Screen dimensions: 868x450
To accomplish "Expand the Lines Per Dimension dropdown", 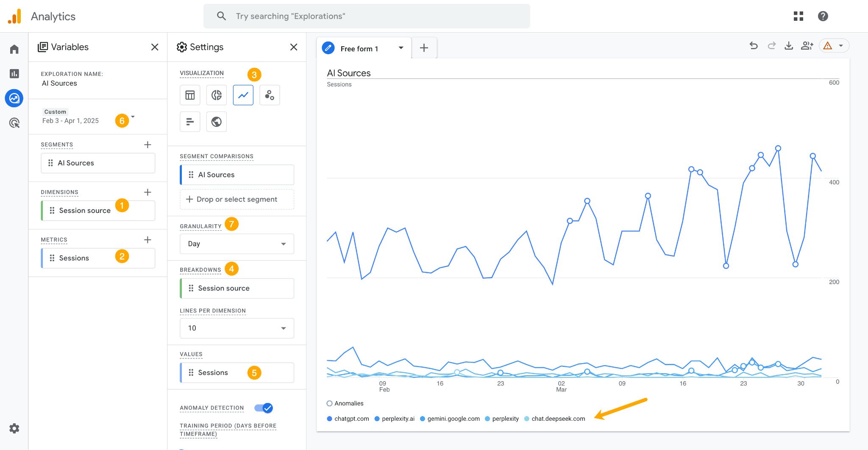I will (x=236, y=328).
